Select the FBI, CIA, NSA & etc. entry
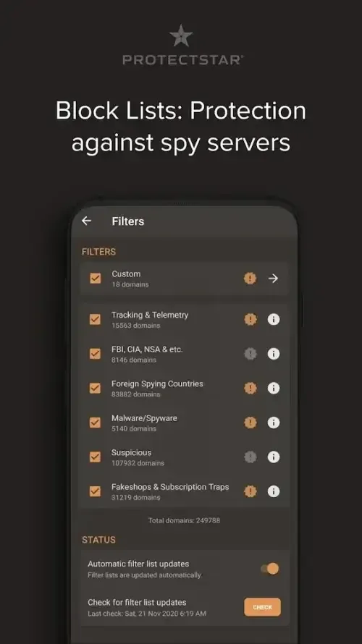Screen dimensions: 362x644 184,354
